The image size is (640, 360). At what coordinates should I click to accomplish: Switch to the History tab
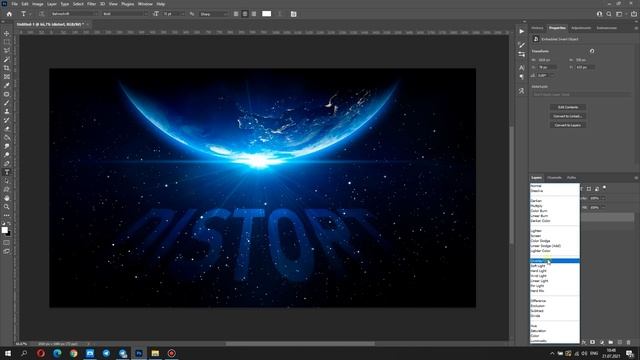tap(537, 28)
